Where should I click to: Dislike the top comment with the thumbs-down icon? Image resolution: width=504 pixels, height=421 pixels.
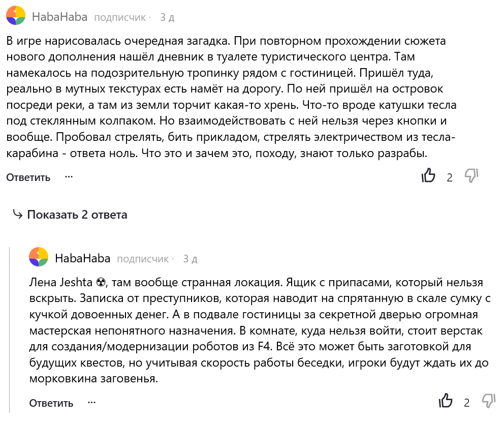[472, 176]
